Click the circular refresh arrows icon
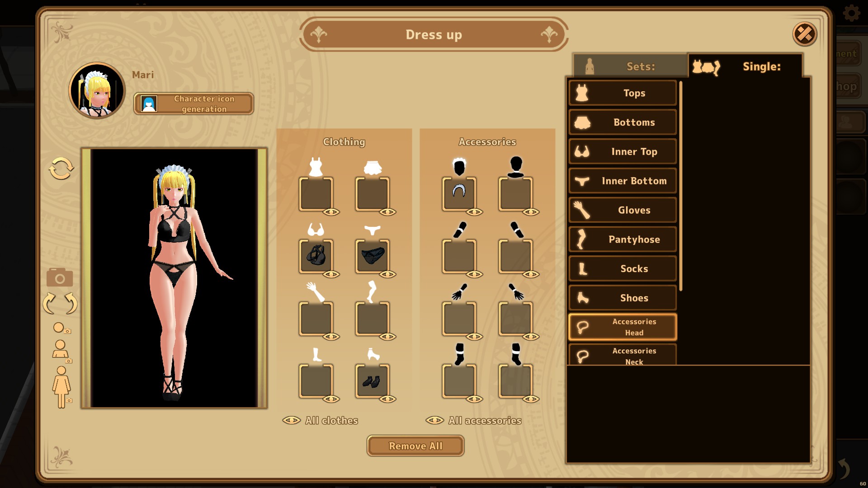The height and width of the screenshot is (488, 868). pyautogui.click(x=61, y=169)
